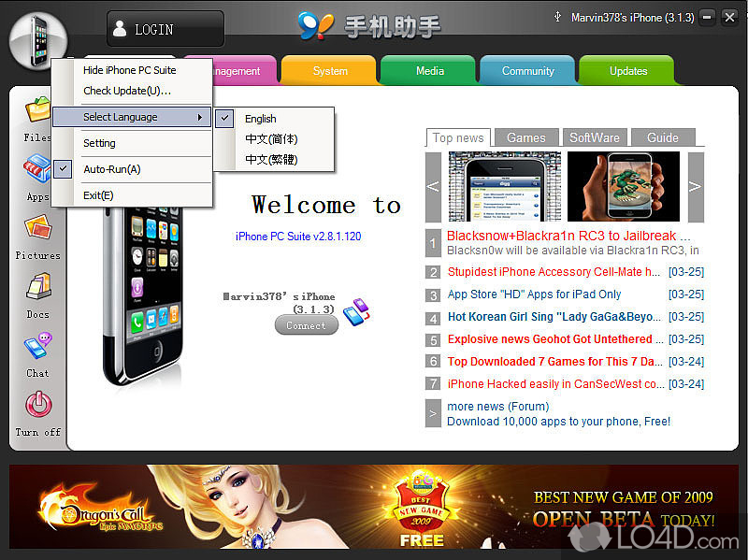Click the large iPhone device image
The height and width of the screenshot is (560, 748).
pos(143,295)
